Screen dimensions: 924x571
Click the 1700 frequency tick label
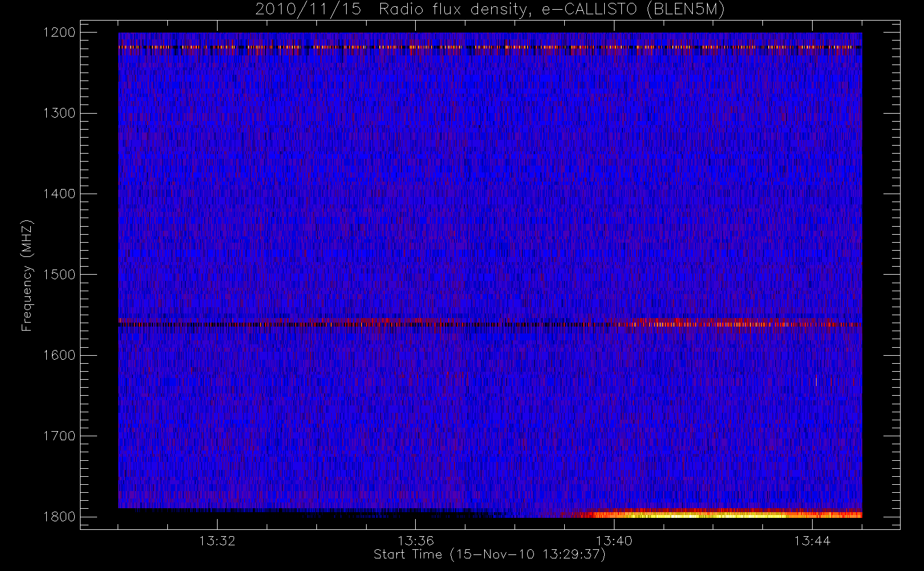click(x=60, y=436)
